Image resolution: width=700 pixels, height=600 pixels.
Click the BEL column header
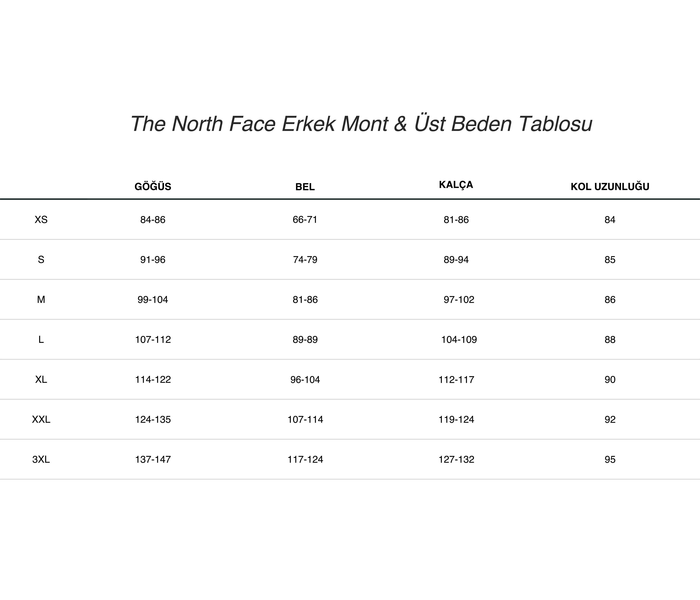coord(305,187)
